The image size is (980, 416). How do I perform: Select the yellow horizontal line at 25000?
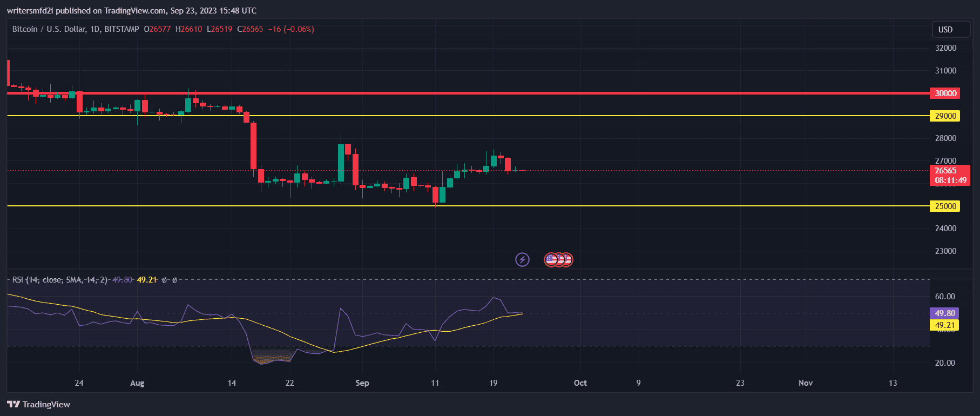[x=468, y=206]
